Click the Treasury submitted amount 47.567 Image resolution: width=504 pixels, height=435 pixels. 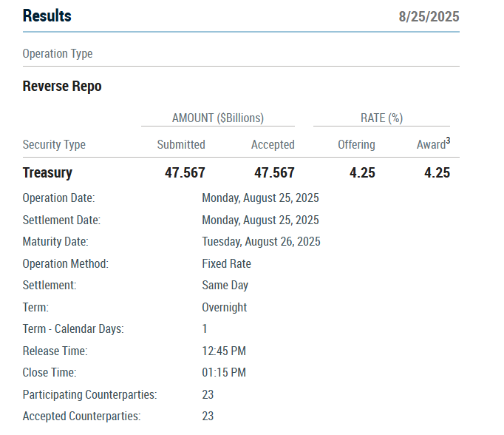click(185, 173)
